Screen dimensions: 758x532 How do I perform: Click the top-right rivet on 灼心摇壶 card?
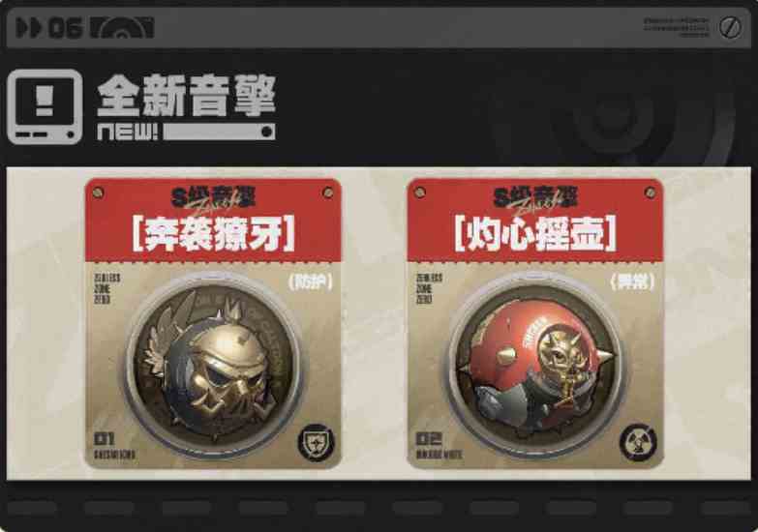pyautogui.click(x=651, y=192)
